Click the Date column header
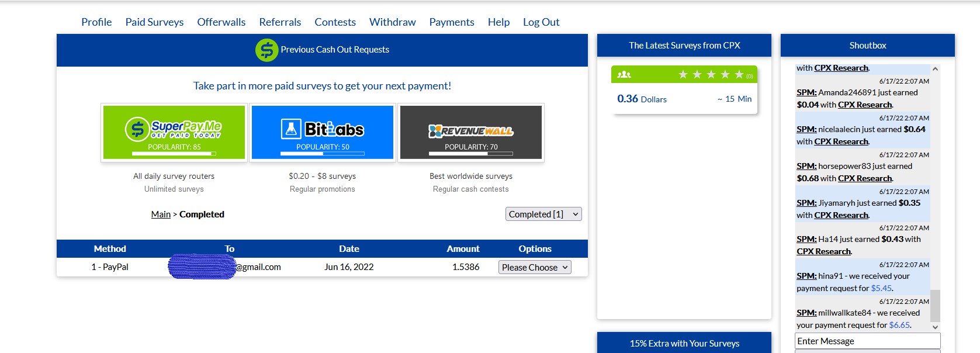980x353 pixels. (x=349, y=249)
